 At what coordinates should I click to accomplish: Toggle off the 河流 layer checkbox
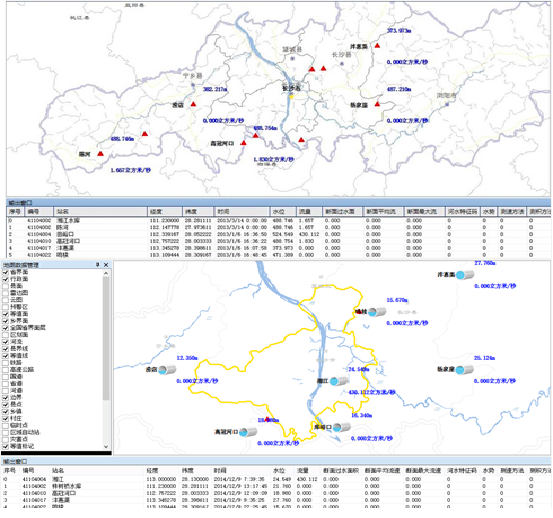(x=5, y=342)
